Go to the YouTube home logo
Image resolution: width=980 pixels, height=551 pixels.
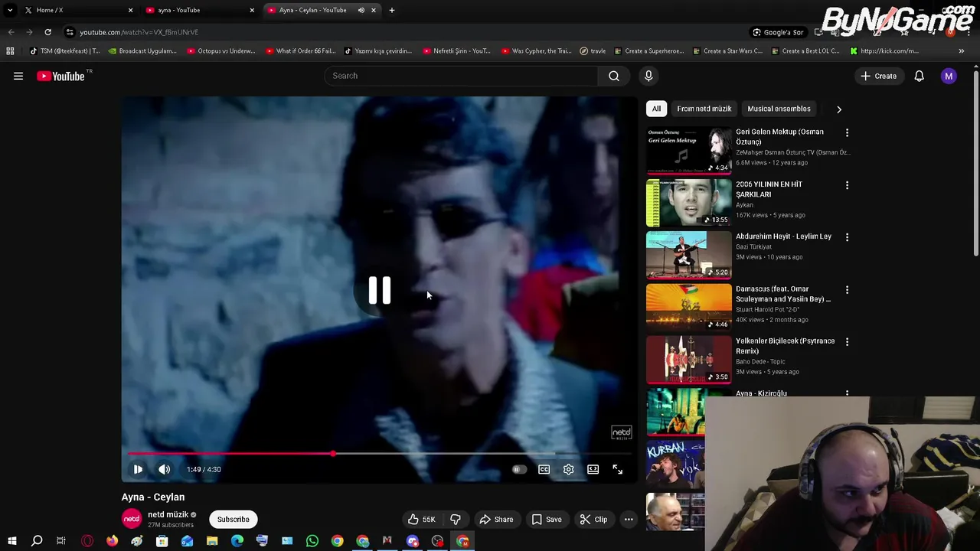click(60, 76)
